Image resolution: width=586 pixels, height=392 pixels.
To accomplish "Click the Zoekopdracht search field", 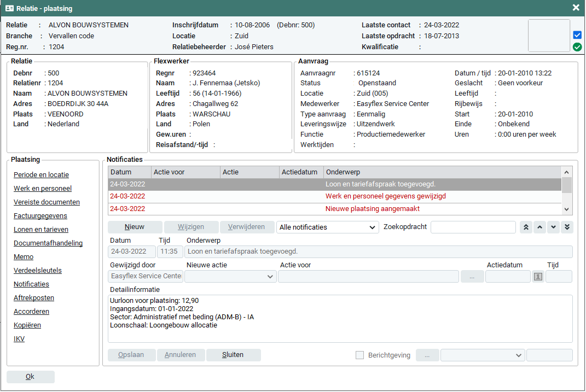I will [473, 227].
